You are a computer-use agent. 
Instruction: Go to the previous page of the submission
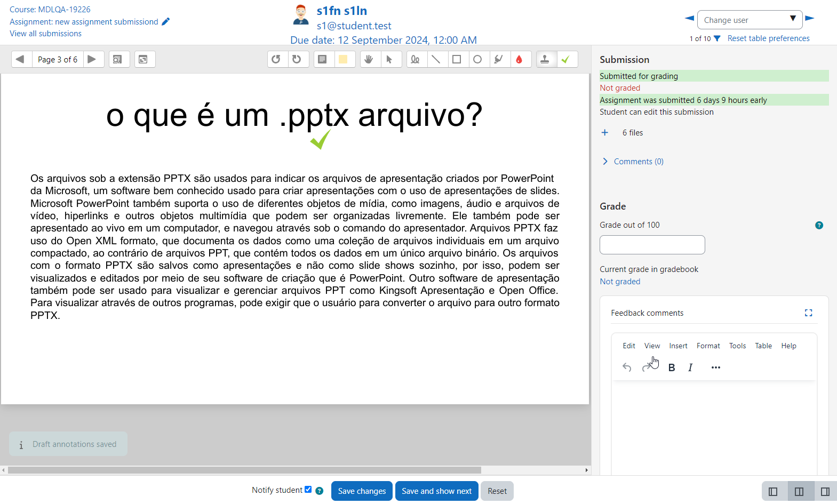(x=21, y=59)
